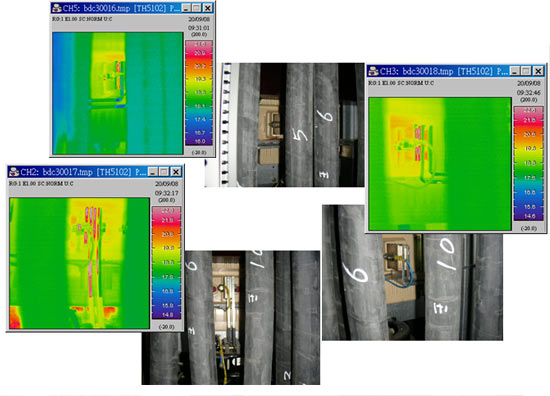Click the CH5 window title bar icon
This screenshot has height=396, width=550.
pyautogui.click(x=56, y=8)
